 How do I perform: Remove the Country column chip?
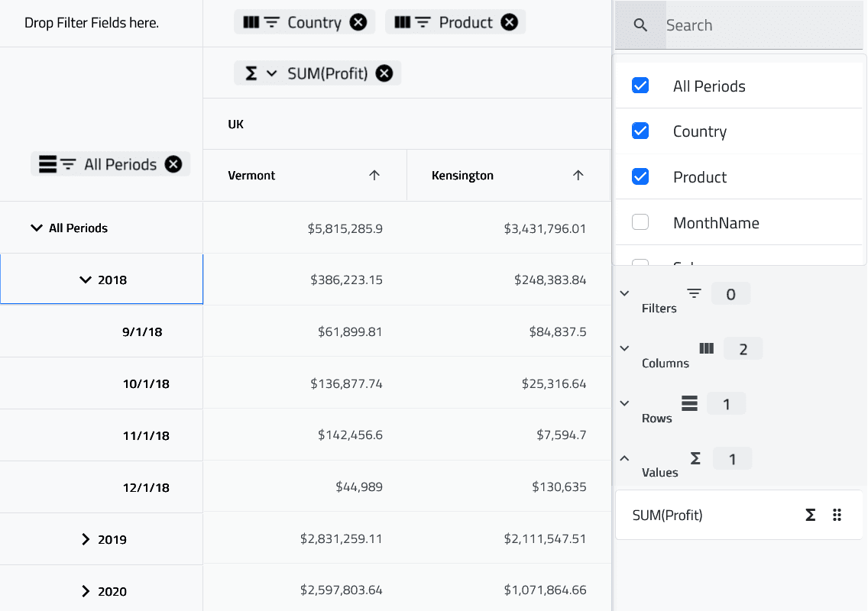(x=358, y=22)
